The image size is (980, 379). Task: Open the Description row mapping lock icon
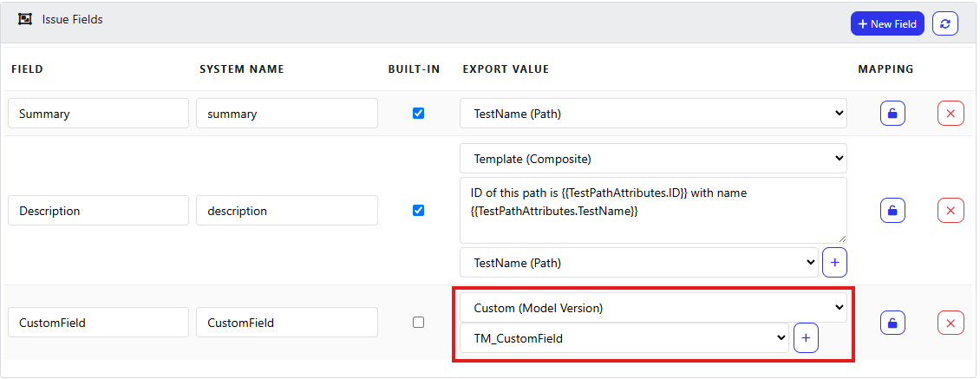(x=892, y=211)
